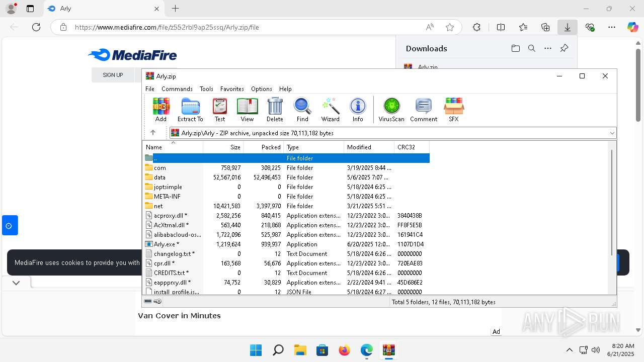Open the Tools menu

pyautogui.click(x=206, y=88)
